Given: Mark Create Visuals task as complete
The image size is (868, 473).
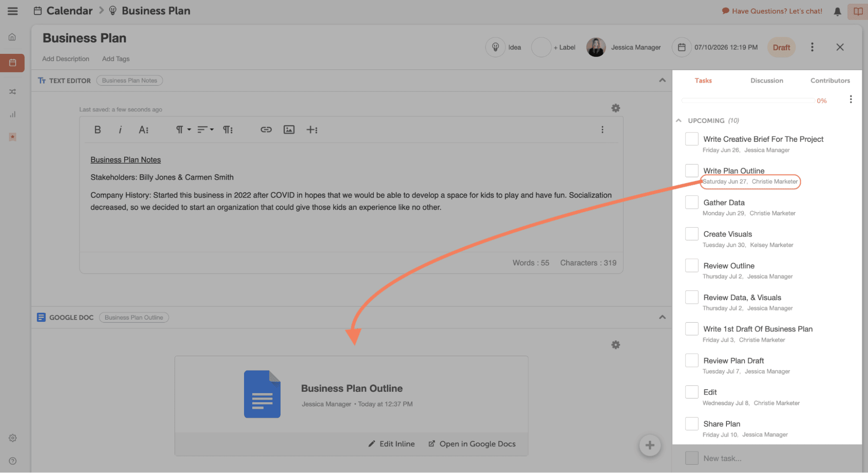Looking at the screenshot, I should coord(691,234).
